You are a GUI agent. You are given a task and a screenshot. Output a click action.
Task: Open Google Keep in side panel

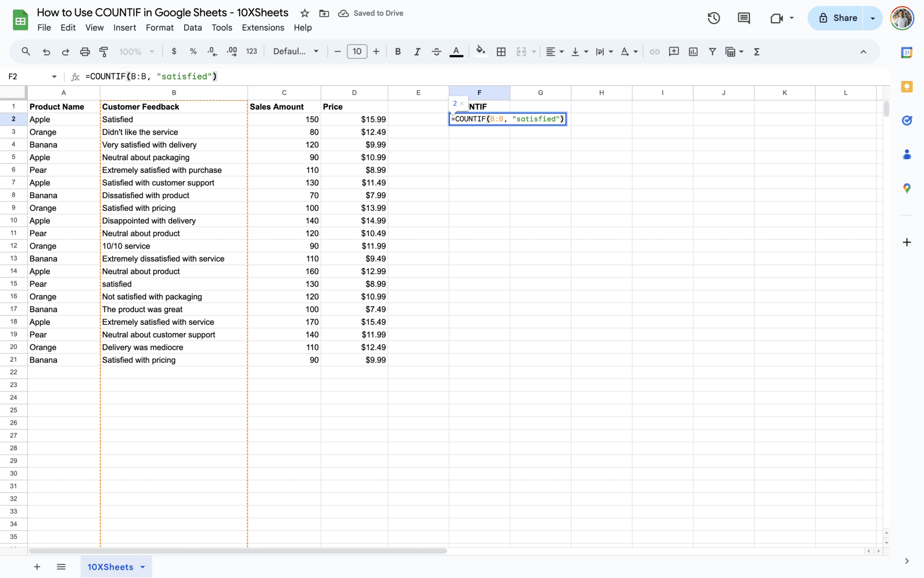click(x=906, y=87)
